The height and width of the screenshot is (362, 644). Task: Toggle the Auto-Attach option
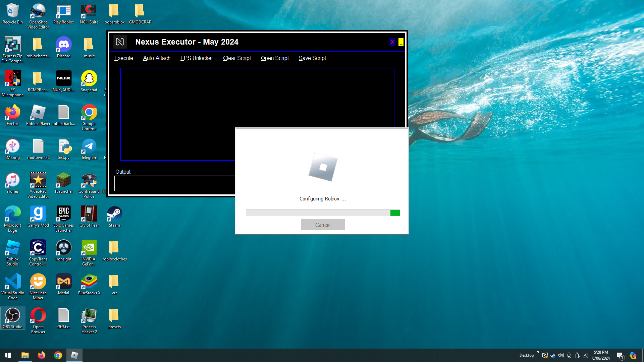pos(157,58)
